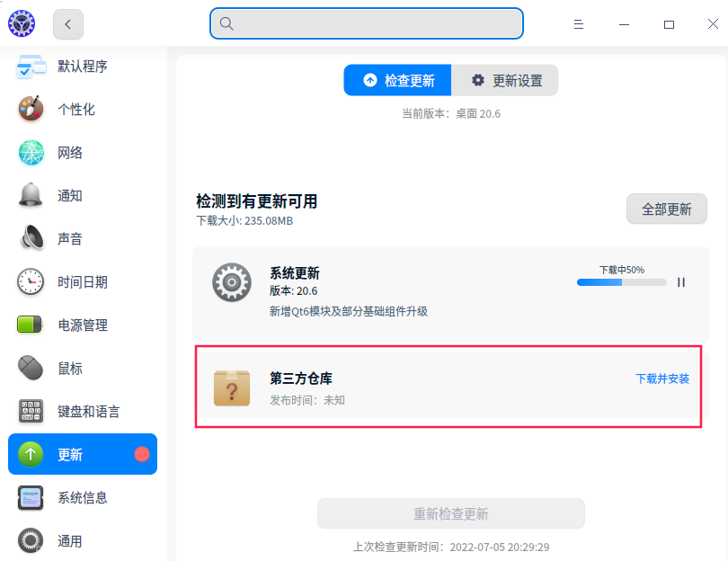Click the 时间日期 clock icon
This screenshot has height=561, width=728.
point(31,281)
